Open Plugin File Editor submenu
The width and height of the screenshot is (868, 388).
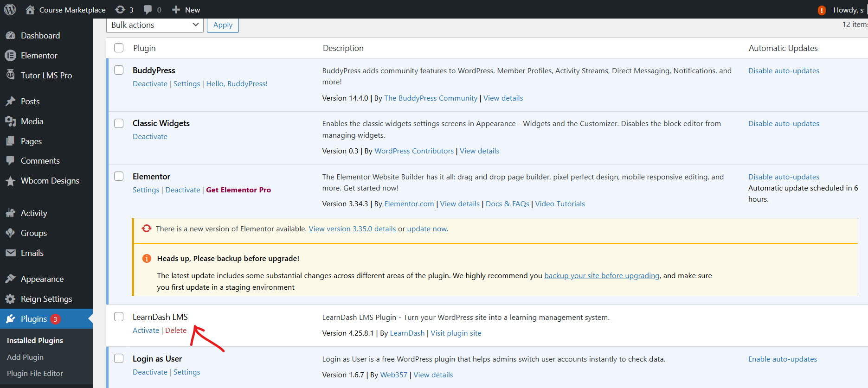point(35,373)
